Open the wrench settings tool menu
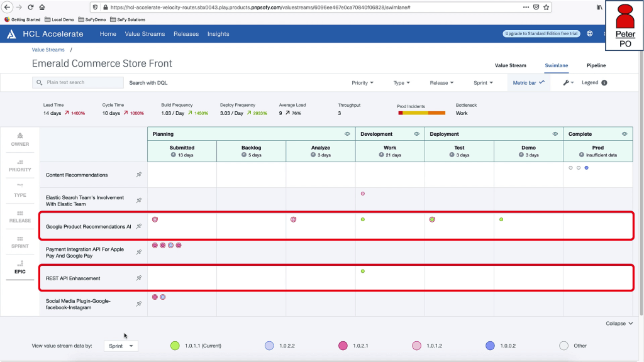 click(567, 82)
